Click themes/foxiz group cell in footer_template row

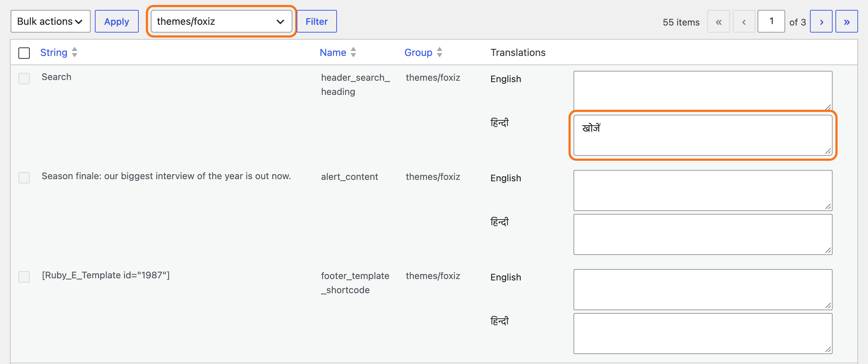click(x=433, y=276)
